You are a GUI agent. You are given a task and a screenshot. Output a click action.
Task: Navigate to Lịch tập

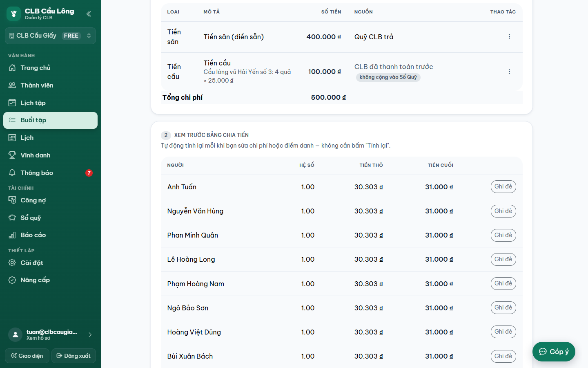pos(50,103)
